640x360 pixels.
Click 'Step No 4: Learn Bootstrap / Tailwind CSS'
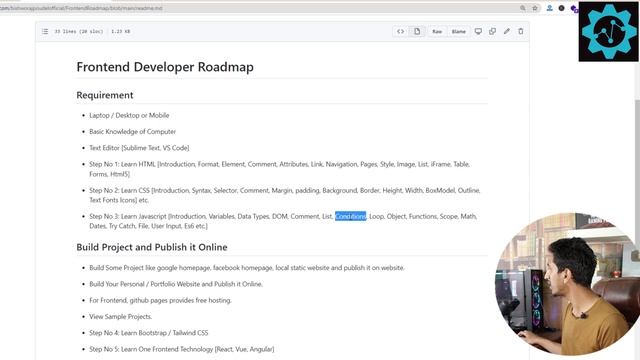click(149, 333)
